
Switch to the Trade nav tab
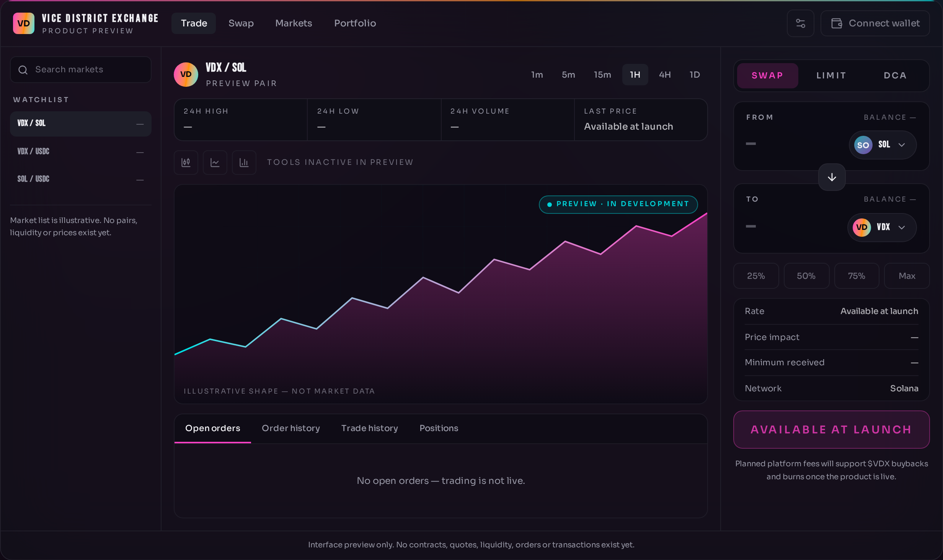[x=194, y=23]
